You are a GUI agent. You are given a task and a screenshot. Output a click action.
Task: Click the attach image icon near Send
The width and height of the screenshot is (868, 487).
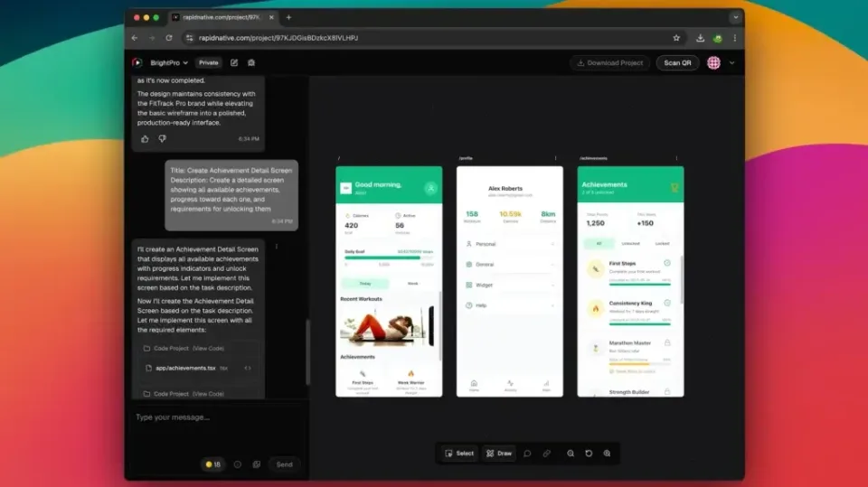point(256,464)
